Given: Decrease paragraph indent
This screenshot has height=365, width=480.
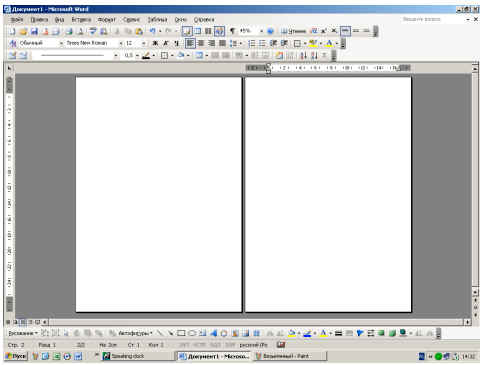Looking at the screenshot, I should 273,43.
